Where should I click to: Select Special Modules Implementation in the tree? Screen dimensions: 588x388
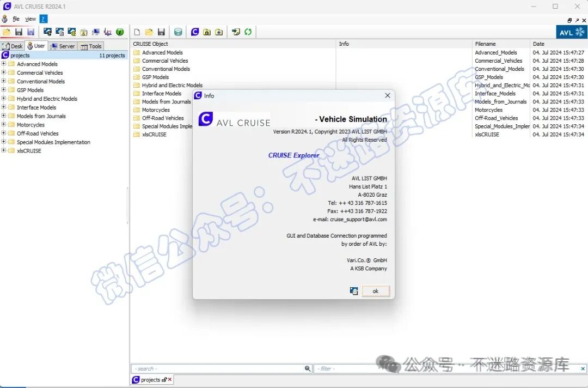pos(53,142)
